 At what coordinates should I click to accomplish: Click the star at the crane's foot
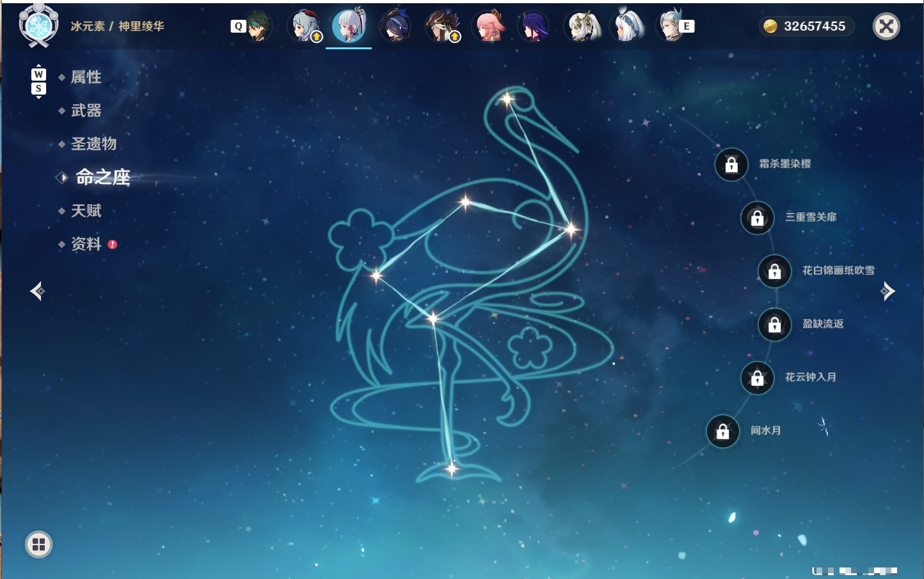(451, 469)
